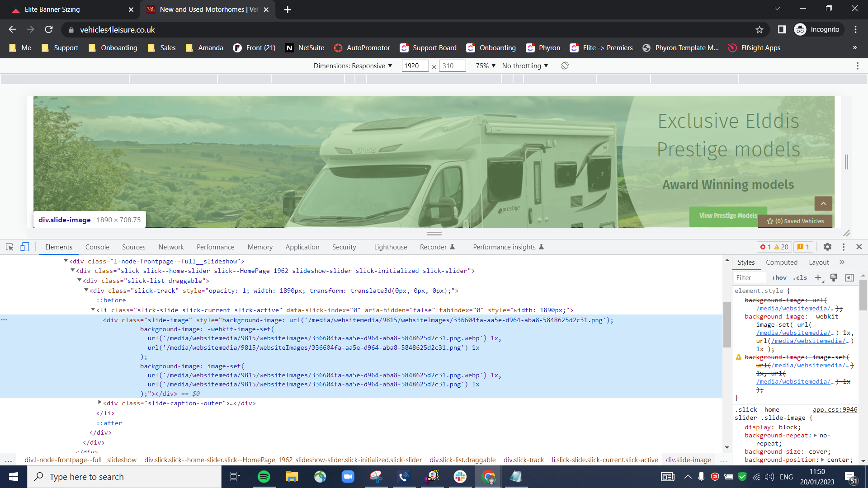868x488 pixels.
Task: Click the viewport width input field
Action: pyautogui.click(x=415, y=66)
